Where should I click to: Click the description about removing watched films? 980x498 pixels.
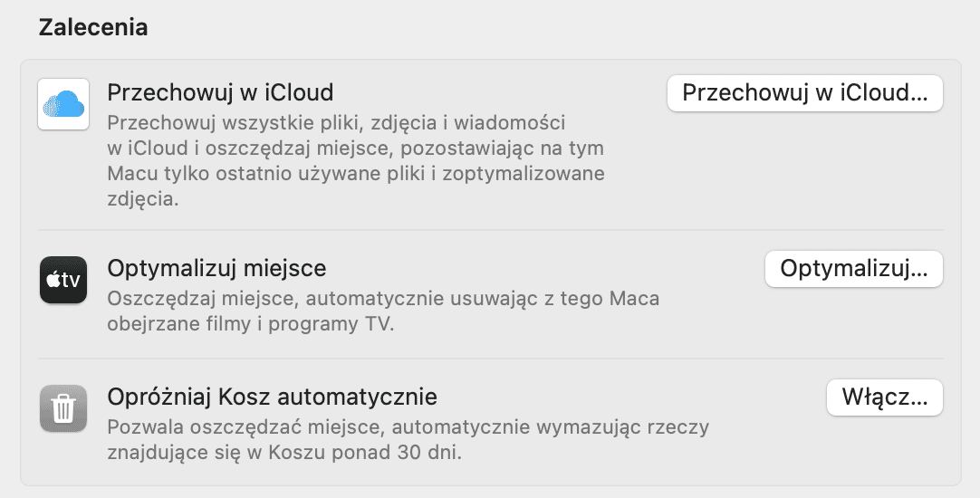pyautogui.click(x=383, y=311)
